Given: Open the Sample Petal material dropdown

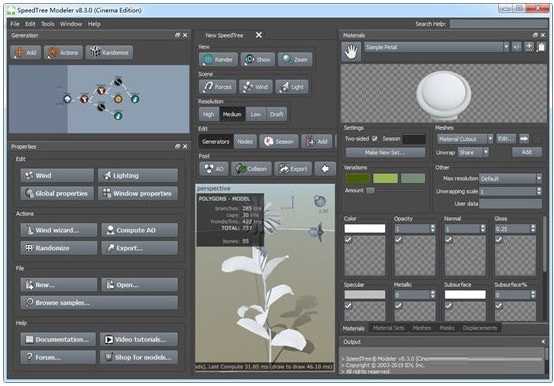Looking at the screenshot, I should point(437,47).
